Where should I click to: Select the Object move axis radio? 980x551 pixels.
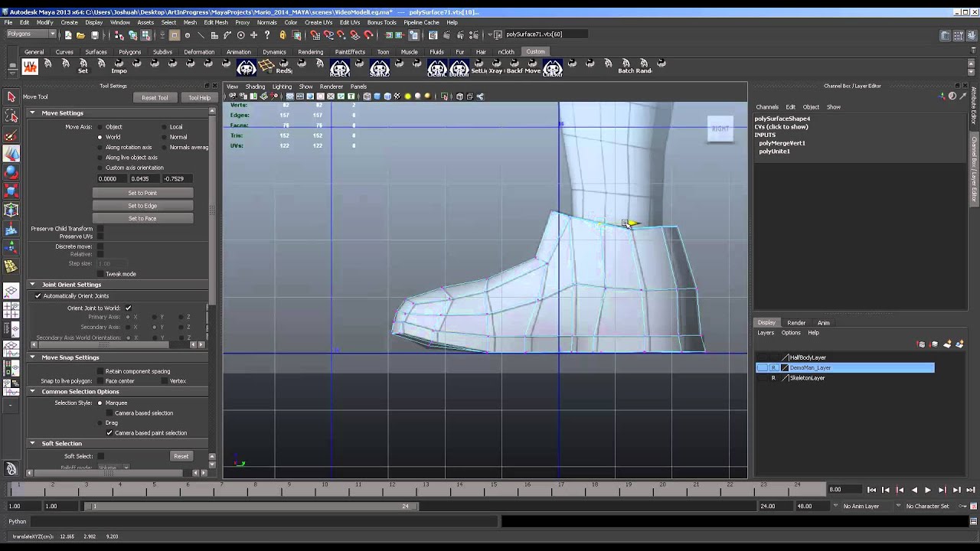[100, 127]
